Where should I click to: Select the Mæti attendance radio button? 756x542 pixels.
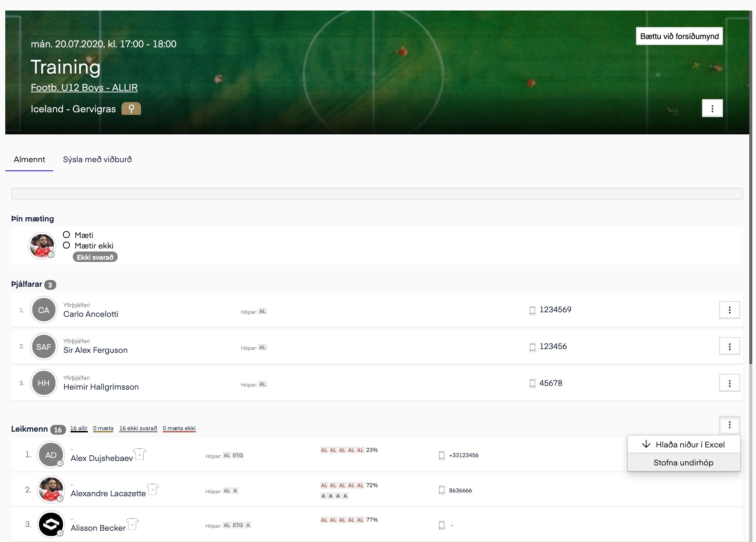click(66, 235)
